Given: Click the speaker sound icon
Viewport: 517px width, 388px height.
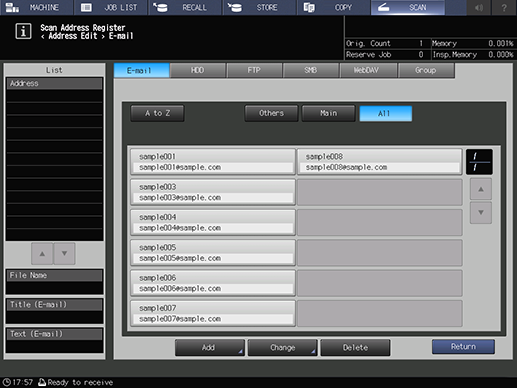Looking at the screenshot, I should click(479, 7).
